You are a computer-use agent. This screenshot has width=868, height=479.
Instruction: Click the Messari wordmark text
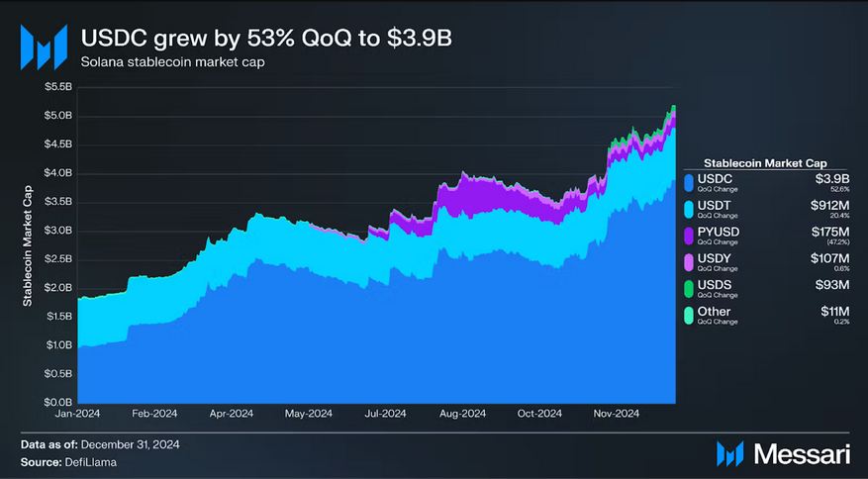tap(800, 454)
